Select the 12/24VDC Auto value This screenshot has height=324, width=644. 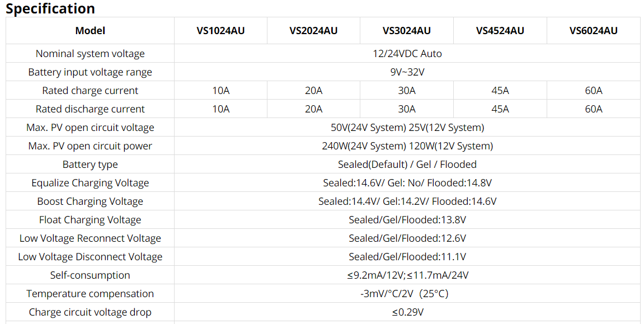(407, 54)
